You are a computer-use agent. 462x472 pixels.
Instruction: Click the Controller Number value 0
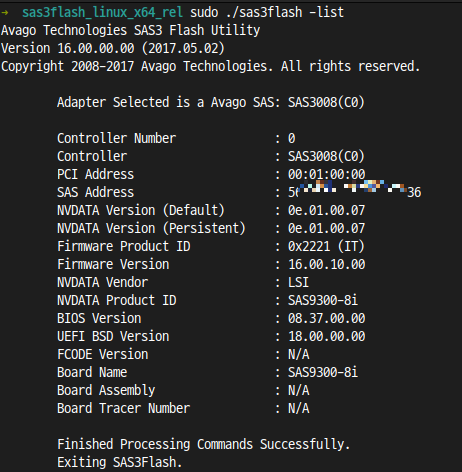tap(292, 138)
